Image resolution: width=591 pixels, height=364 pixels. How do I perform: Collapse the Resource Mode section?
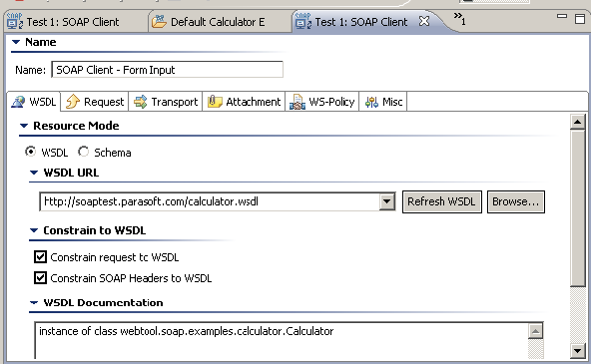(x=24, y=126)
